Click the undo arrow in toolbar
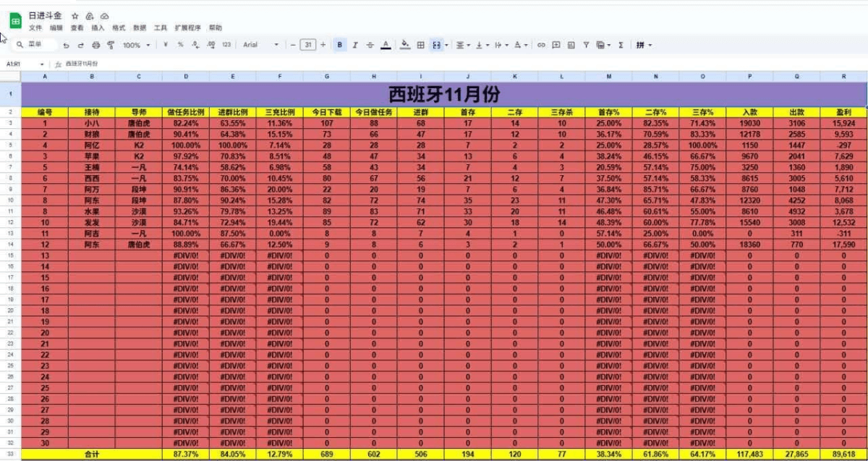868x461 pixels. point(67,45)
